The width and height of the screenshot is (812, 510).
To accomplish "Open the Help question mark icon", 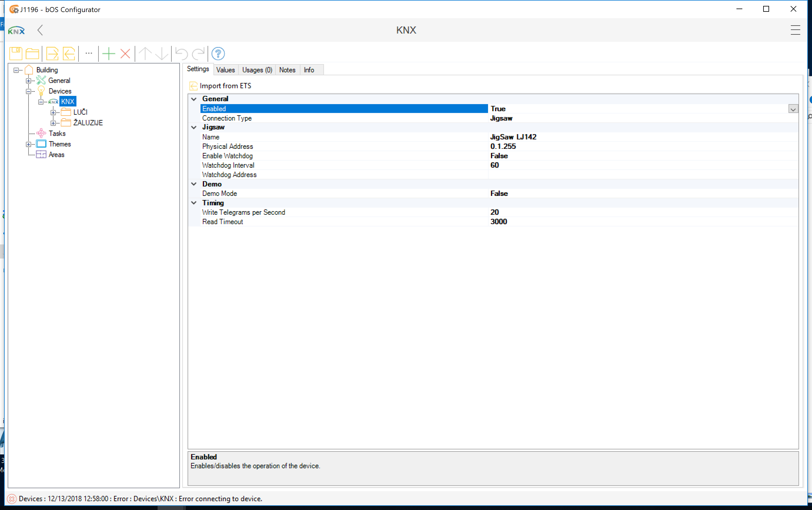I will [218, 54].
